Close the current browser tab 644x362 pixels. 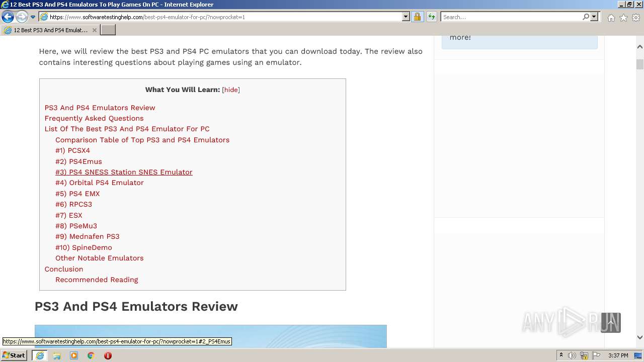(94, 30)
